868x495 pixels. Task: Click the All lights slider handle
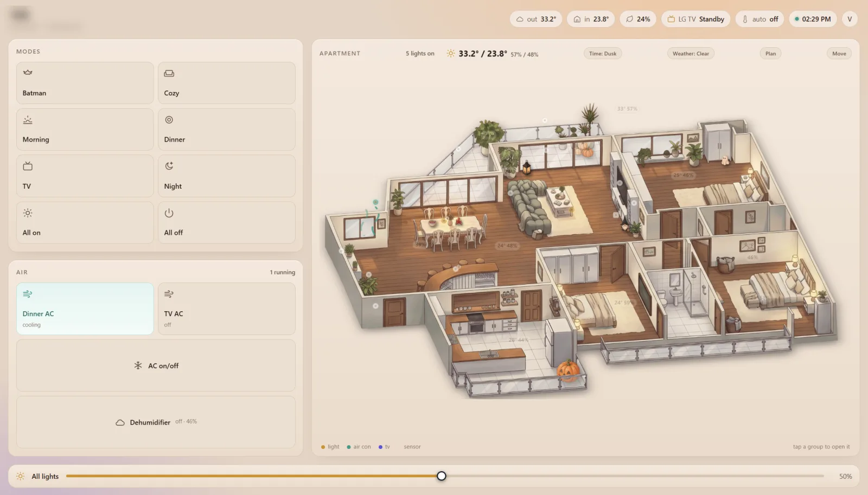tap(442, 476)
